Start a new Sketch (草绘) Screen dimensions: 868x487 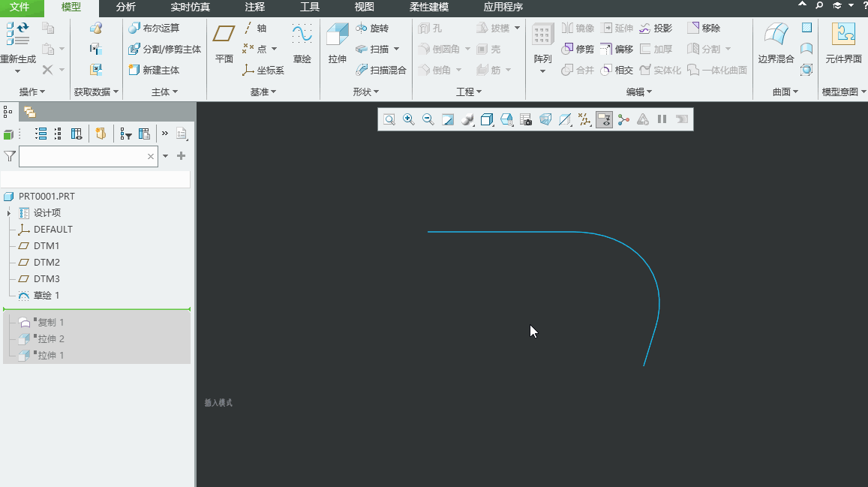[x=302, y=44]
